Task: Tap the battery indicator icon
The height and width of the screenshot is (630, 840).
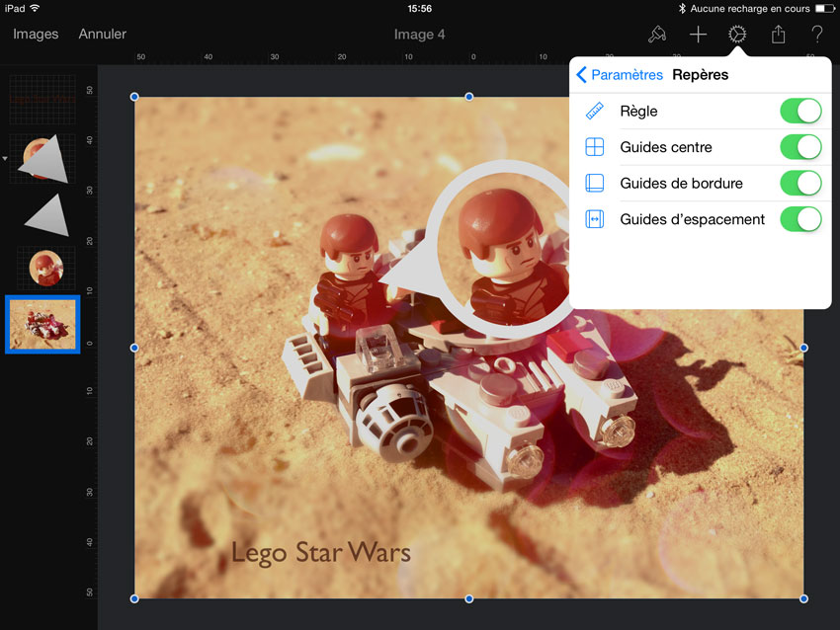Action: click(824, 8)
